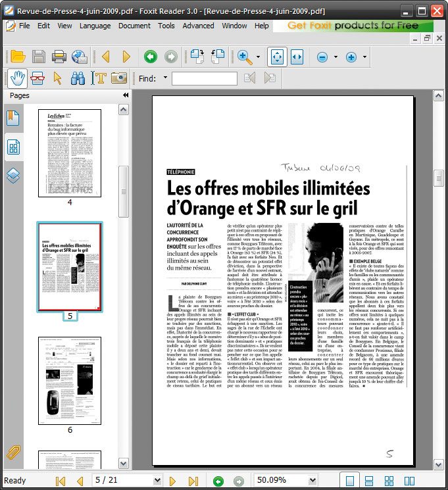Click the blue Zoom Out minus button

click(322, 57)
